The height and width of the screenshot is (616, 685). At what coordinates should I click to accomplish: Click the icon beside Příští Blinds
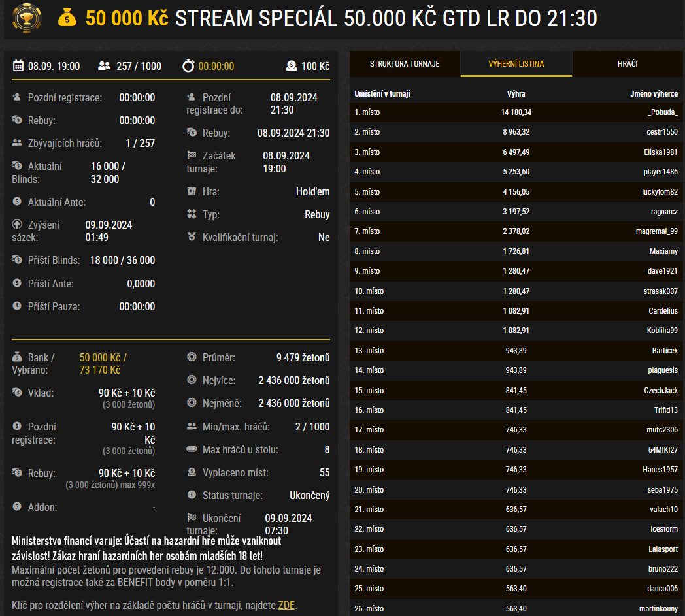click(x=17, y=260)
